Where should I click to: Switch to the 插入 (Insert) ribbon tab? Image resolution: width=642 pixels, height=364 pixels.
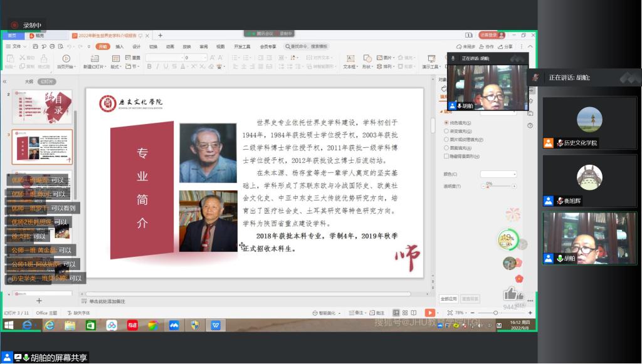119,46
